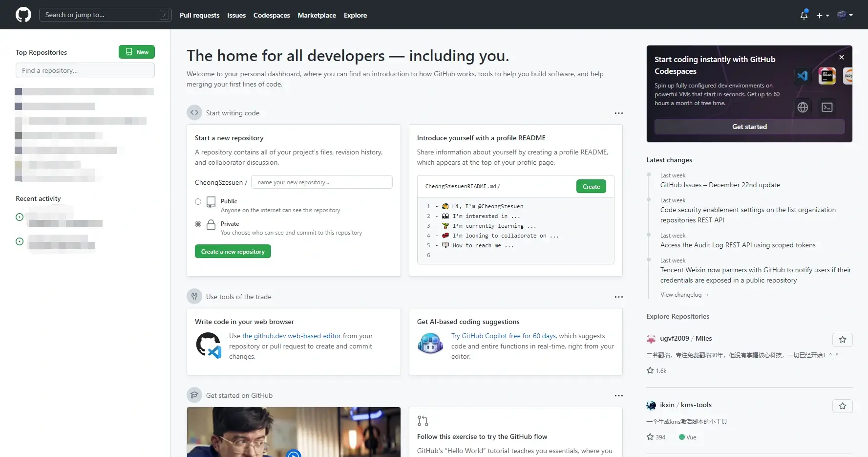Open the github.dev web-based editor link
This screenshot has width=868, height=457.
tap(292, 336)
